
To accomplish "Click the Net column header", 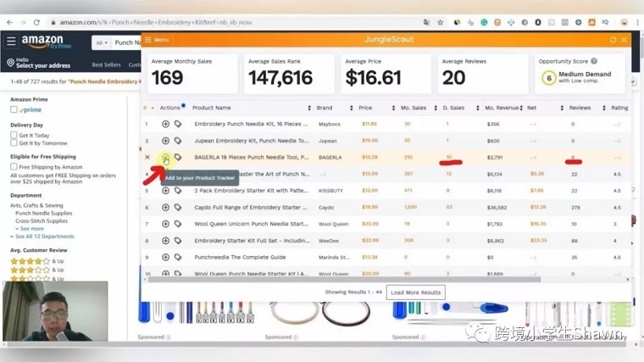I will (532, 108).
